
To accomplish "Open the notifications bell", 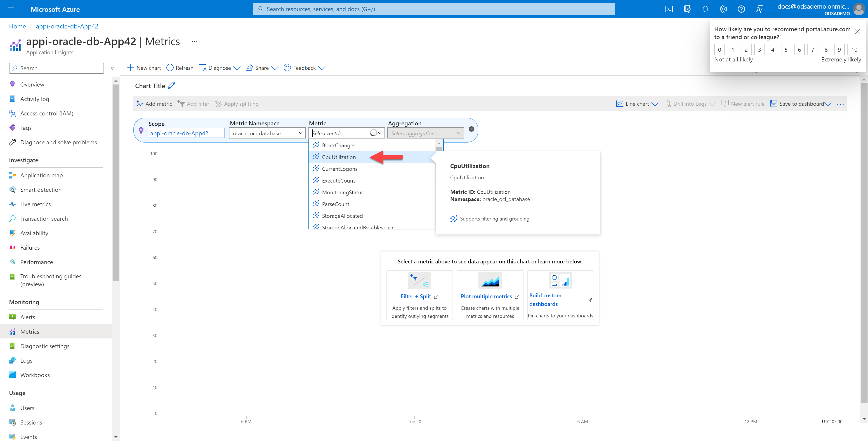I will [x=705, y=9].
